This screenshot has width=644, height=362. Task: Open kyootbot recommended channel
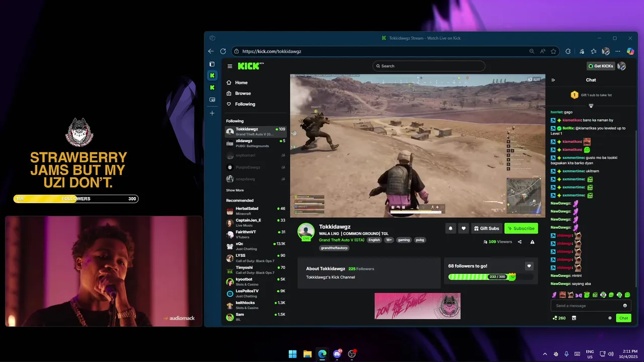click(256, 282)
